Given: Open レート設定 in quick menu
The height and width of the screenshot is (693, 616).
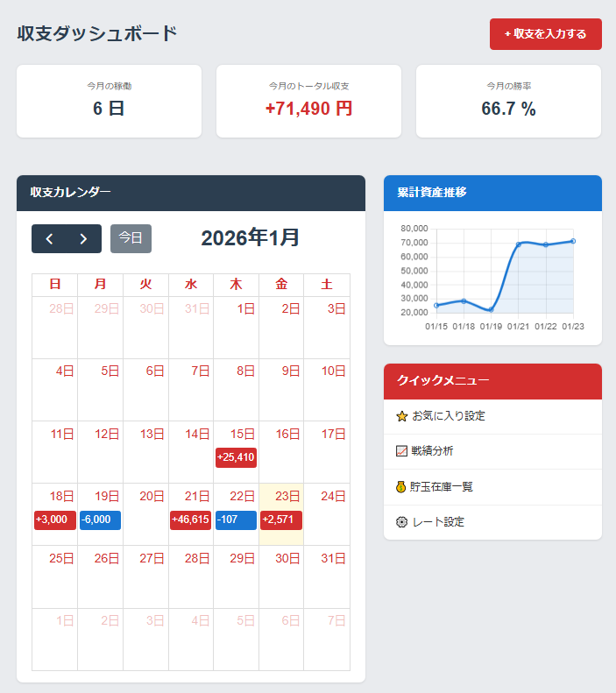Looking at the screenshot, I should [438, 522].
